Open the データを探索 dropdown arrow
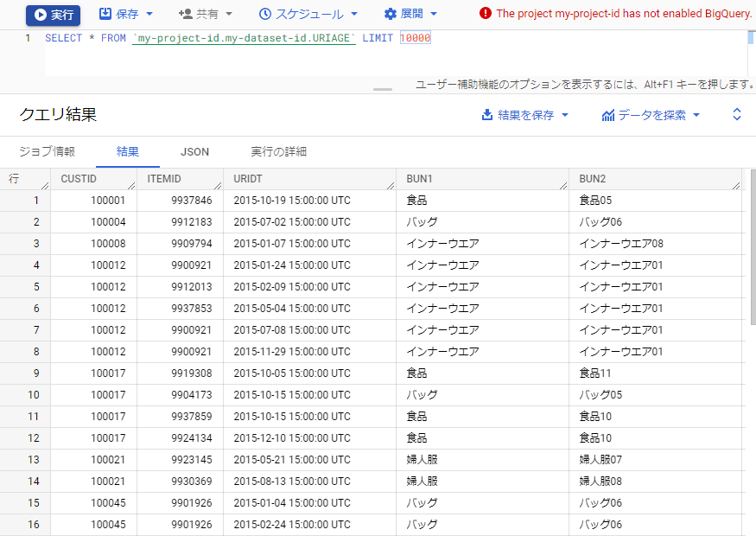Image resolution: width=756 pixels, height=536 pixels. 696,115
